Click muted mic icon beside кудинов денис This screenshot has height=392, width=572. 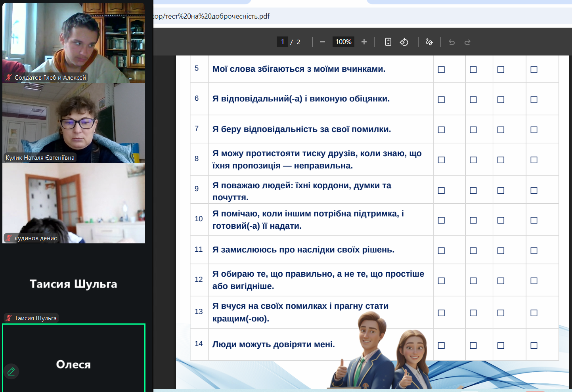[9, 238]
